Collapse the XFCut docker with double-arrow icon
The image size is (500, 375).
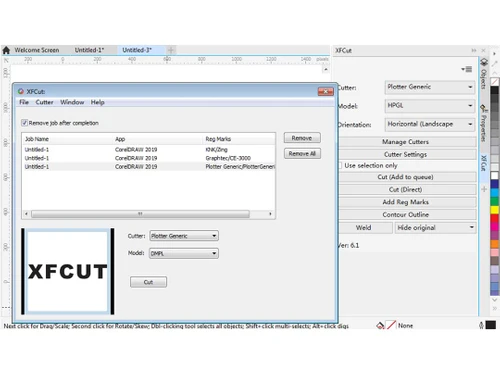(474, 50)
